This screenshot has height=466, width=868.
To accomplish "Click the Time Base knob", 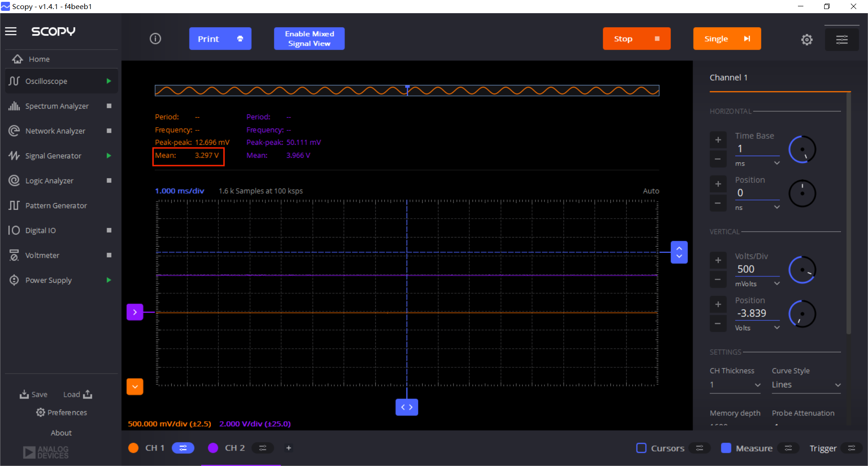I will point(802,149).
